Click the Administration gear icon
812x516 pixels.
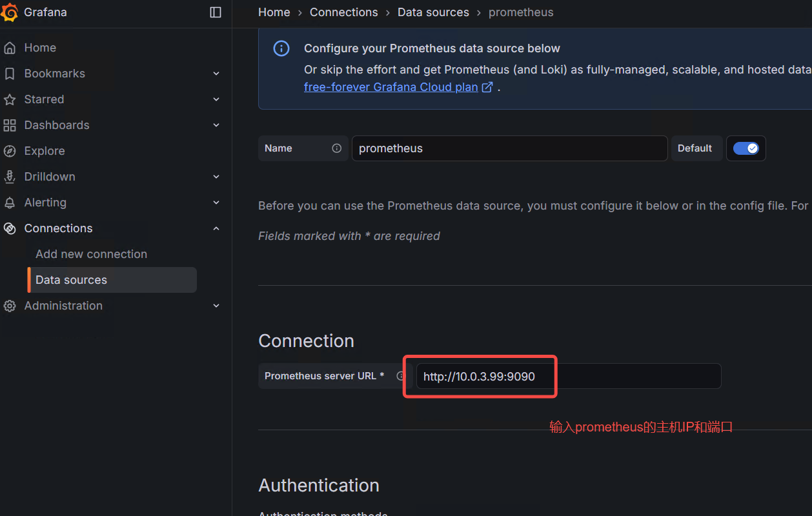tap(10, 306)
